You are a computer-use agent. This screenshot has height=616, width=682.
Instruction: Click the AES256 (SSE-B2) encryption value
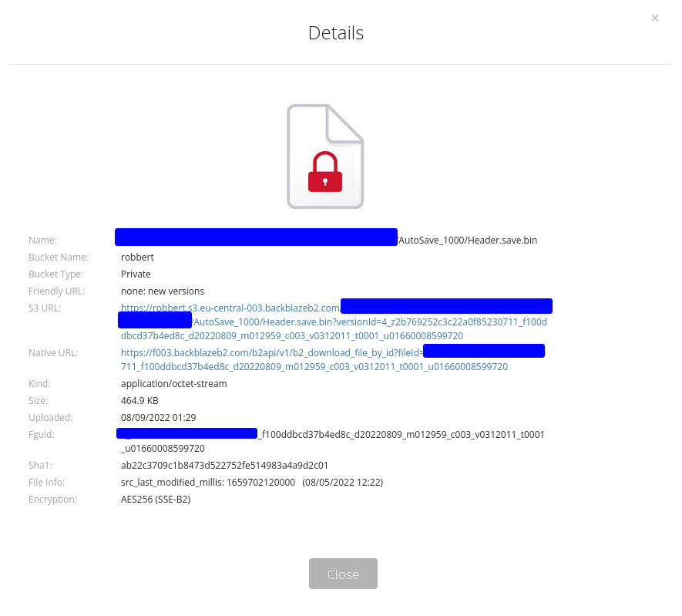click(x=156, y=500)
